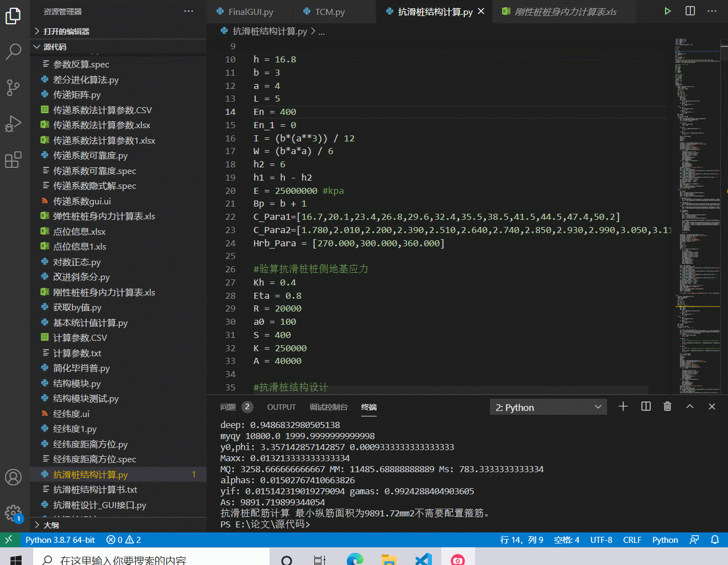Open the Run and Debug view

(x=13, y=123)
